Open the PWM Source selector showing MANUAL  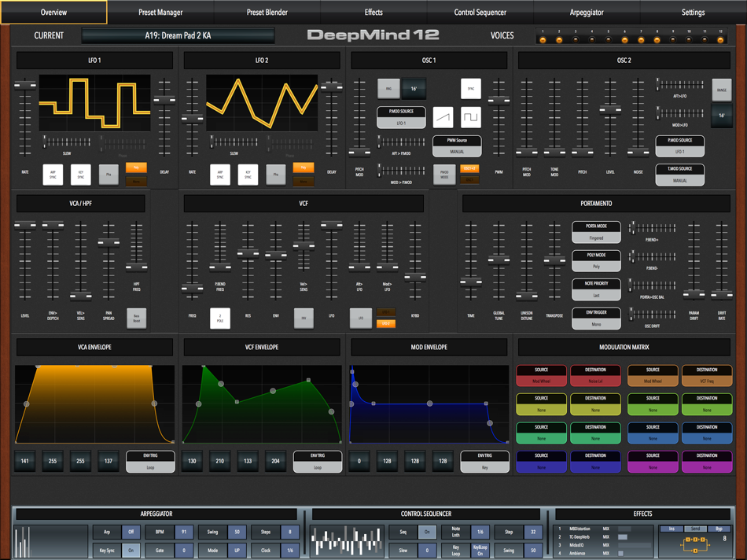point(457,146)
